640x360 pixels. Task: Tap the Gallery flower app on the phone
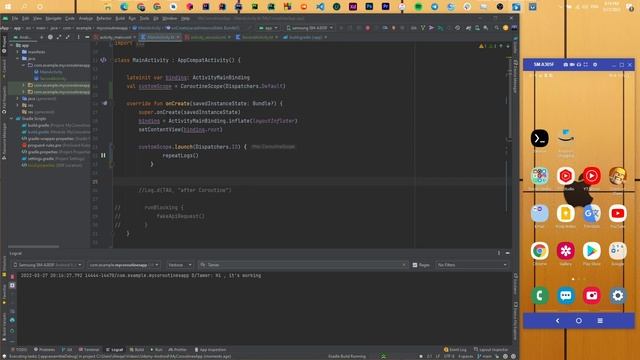pos(566,251)
